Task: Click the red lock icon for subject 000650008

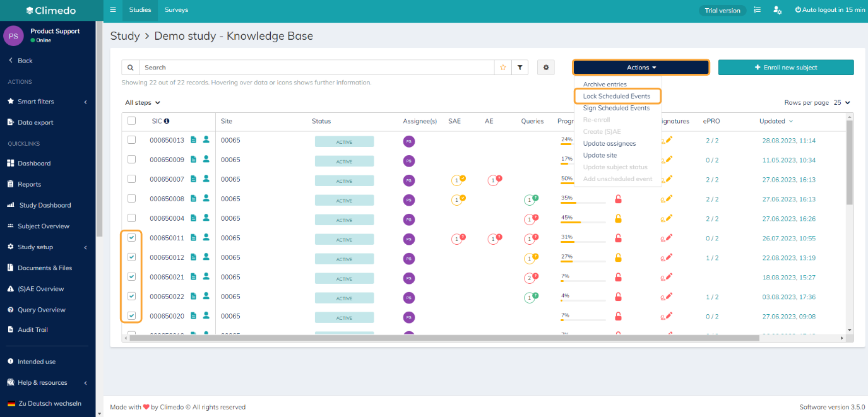Action: click(x=619, y=199)
